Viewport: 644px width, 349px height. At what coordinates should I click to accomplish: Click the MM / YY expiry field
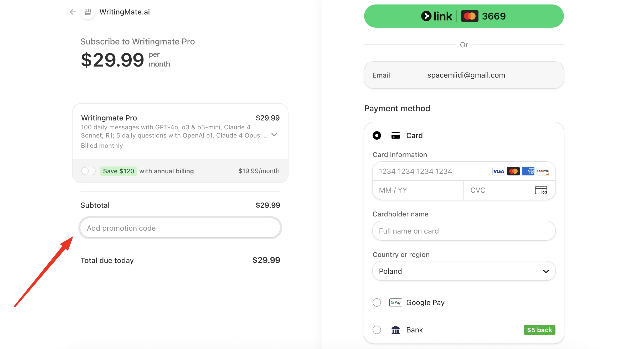tap(418, 190)
